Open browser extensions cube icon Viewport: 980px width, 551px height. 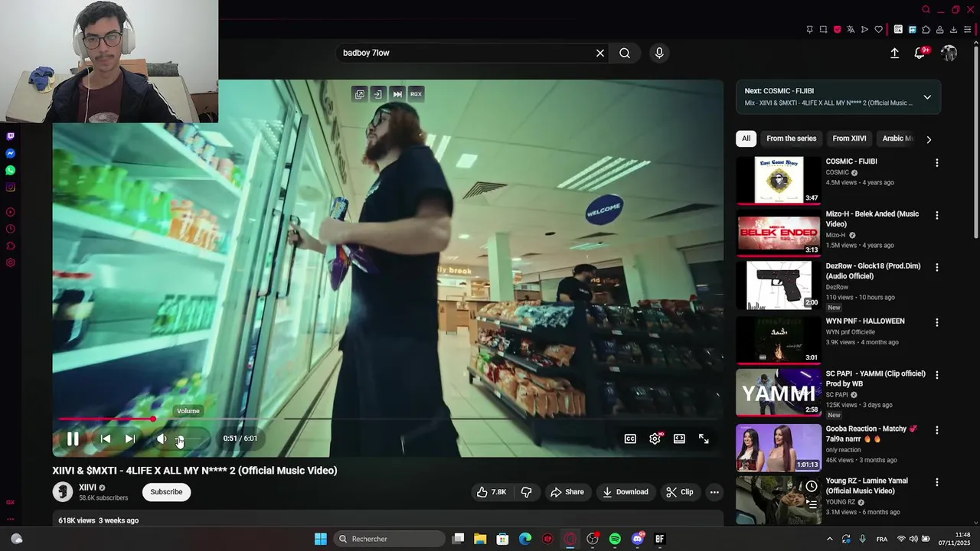926,30
